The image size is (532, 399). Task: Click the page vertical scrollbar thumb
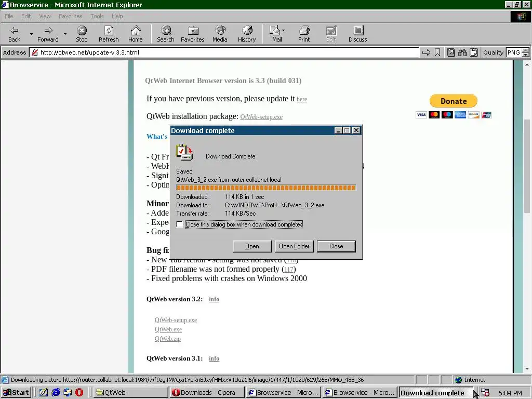point(527,166)
